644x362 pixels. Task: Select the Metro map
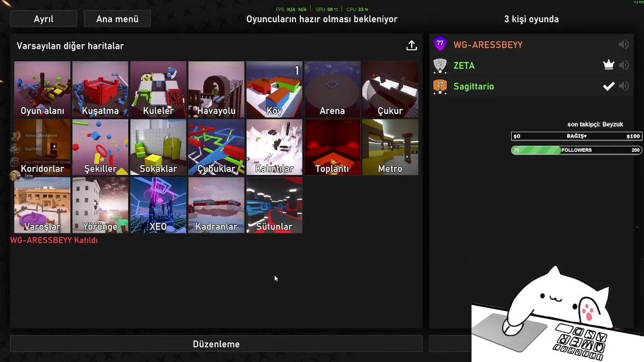tap(390, 147)
